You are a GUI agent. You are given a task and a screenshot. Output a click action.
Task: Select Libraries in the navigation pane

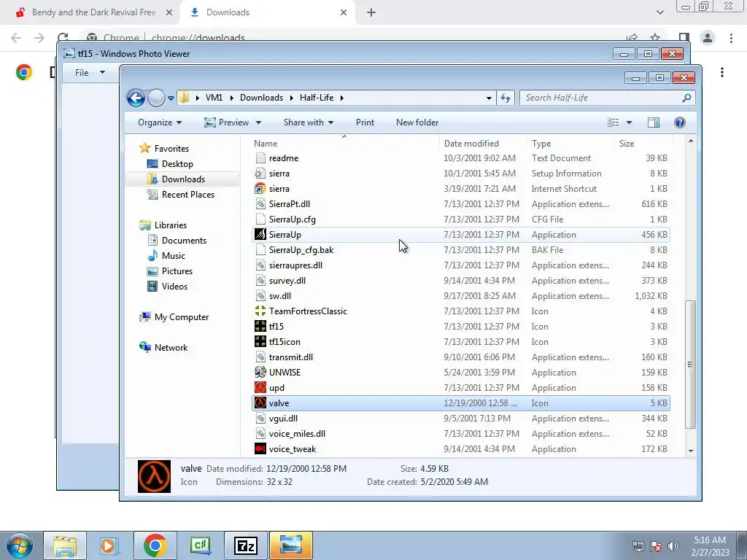163,225
